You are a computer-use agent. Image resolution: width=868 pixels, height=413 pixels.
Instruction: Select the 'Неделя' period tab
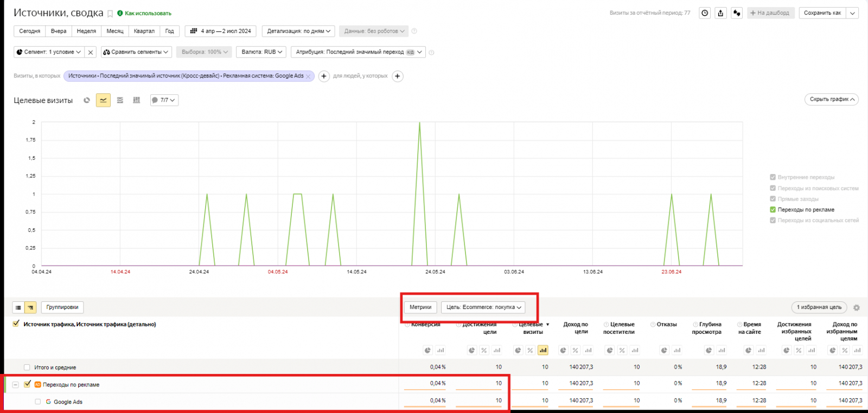pyautogui.click(x=86, y=31)
